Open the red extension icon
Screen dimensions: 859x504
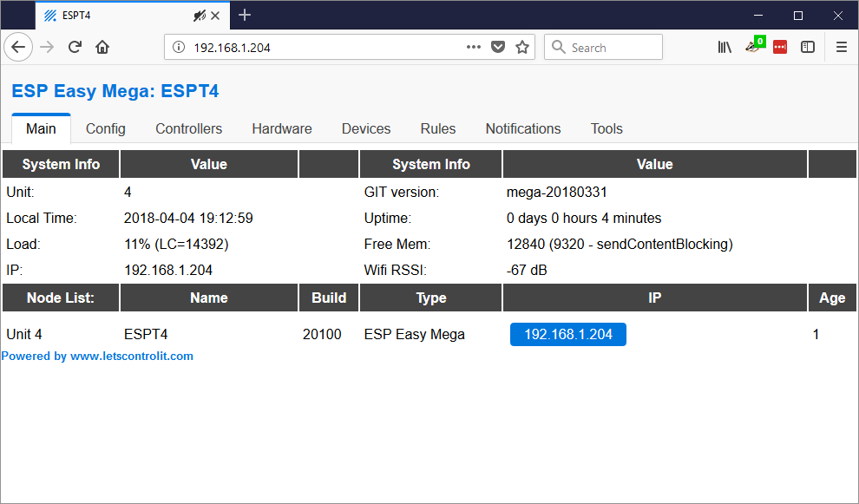[x=779, y=47]
